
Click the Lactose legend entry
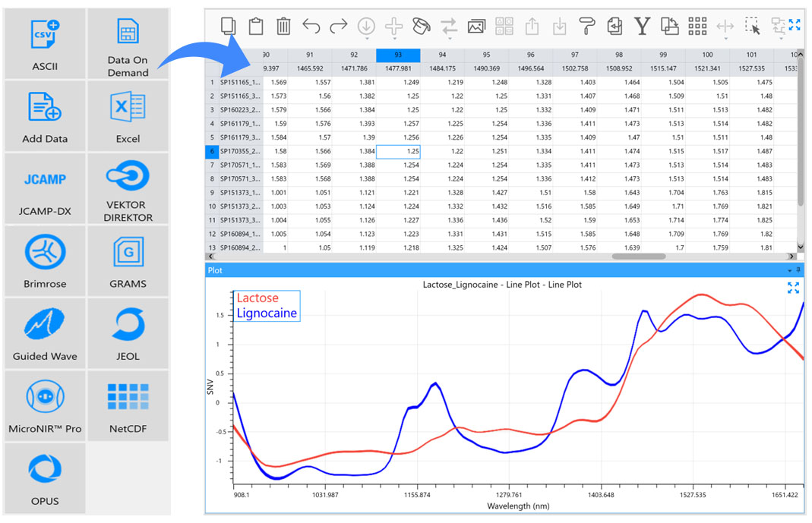[x=258, y=298]
